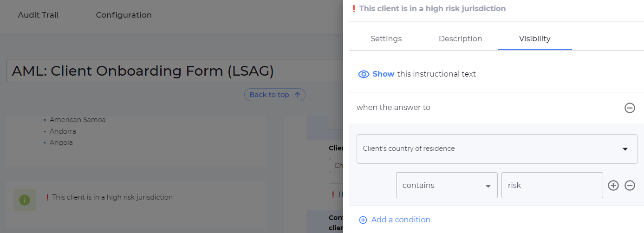644x233 pixels.
Task: Open the 'contains' operator dropdown
Action: click(x=446, y=185)
